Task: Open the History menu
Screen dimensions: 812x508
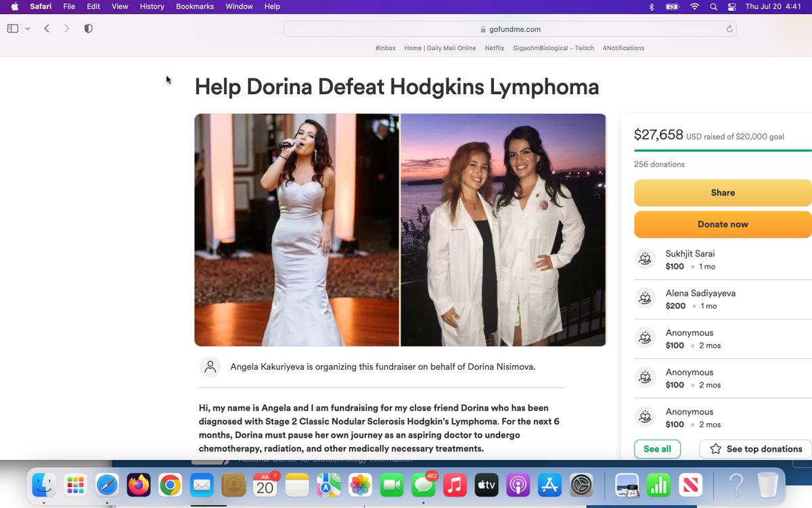Action: point(152,7)
